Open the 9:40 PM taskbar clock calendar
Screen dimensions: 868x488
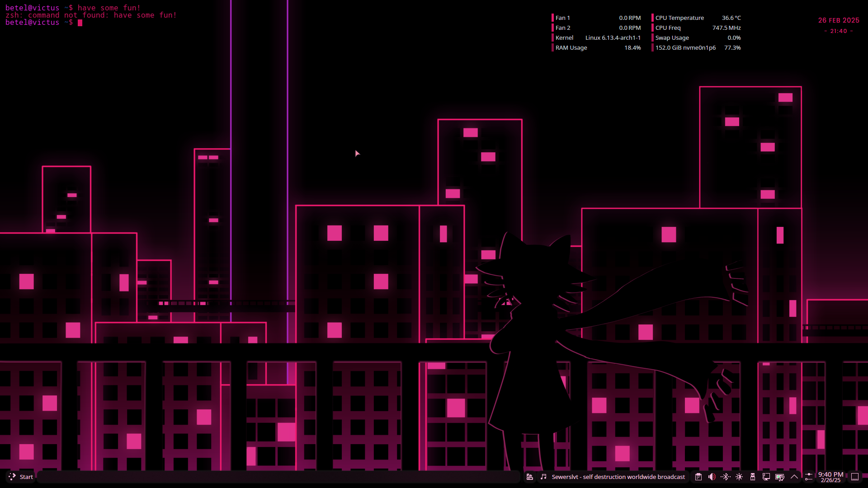click(830, 477)
